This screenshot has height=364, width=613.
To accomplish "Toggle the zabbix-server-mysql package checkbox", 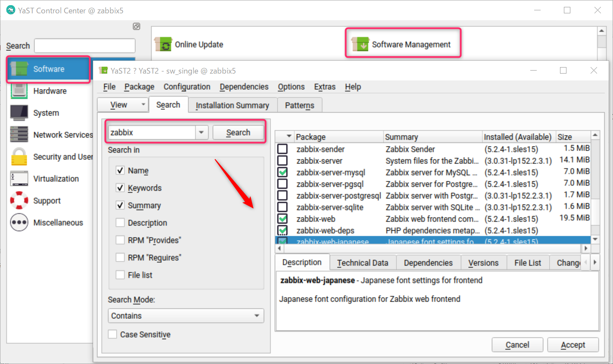I will click(x=283, y=172).
